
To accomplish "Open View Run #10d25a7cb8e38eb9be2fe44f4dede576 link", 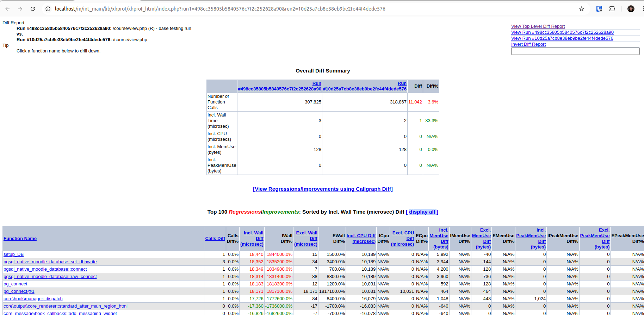I will click(x=562, y=38).
